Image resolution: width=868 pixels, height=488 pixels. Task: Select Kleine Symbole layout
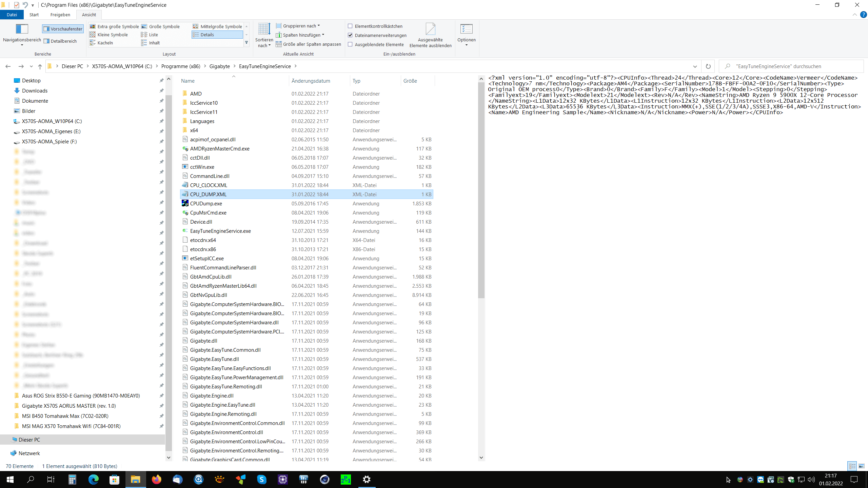(109, 35)
